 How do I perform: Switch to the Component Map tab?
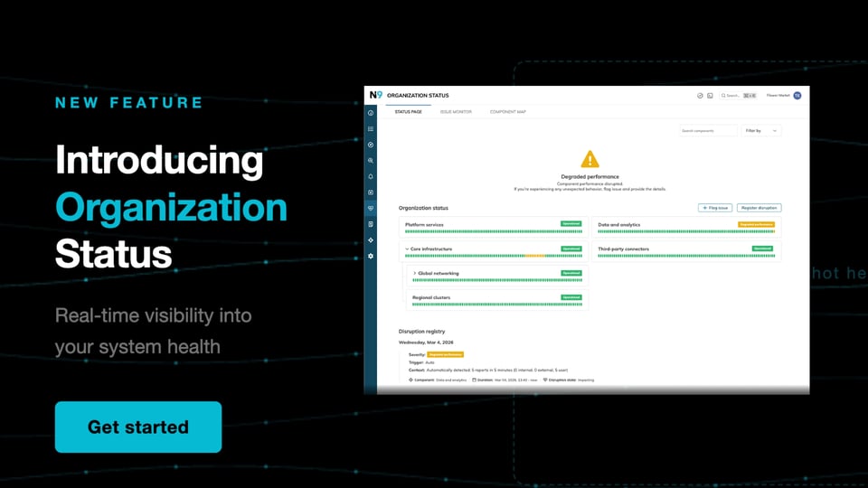coord(507,112)
